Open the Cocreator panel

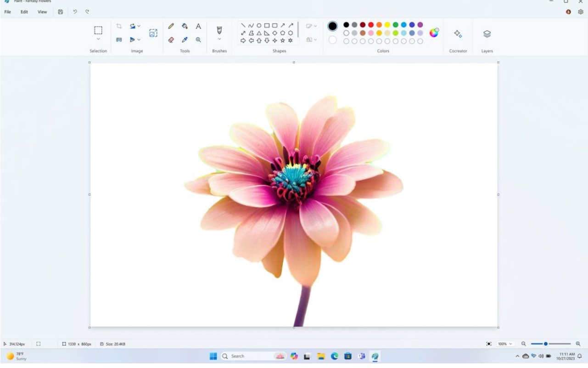[x=458, y=34]
